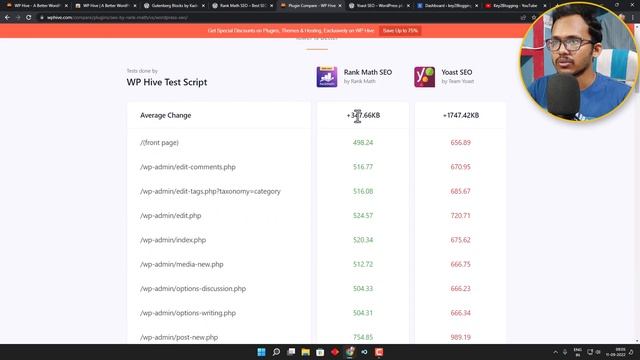Click the options-discussion.php row label
The width and height of the screenshot is (640, 360).
click(x=193, y=289)
